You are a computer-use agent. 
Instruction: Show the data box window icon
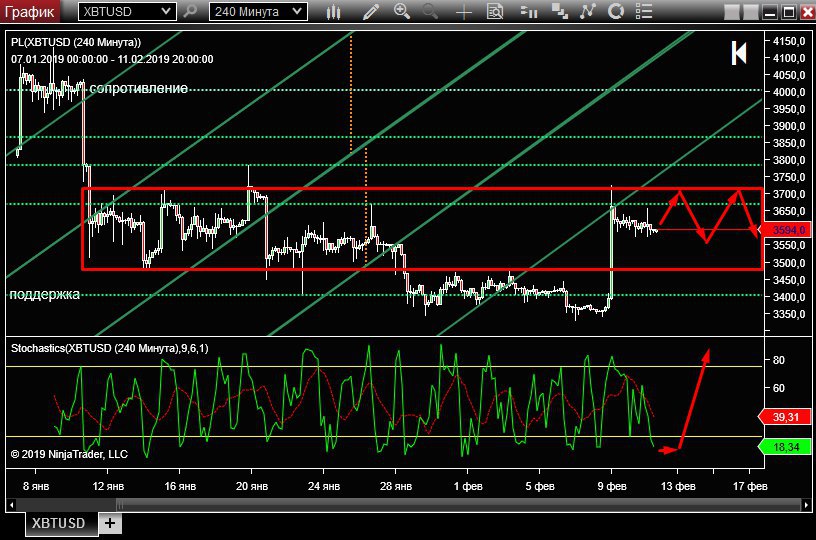pos(495,11)
